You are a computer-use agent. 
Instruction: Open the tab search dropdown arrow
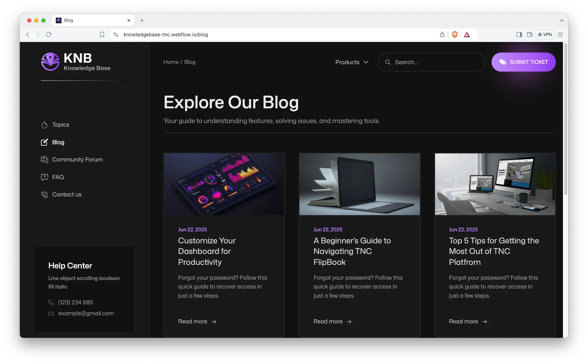(561, 20)
